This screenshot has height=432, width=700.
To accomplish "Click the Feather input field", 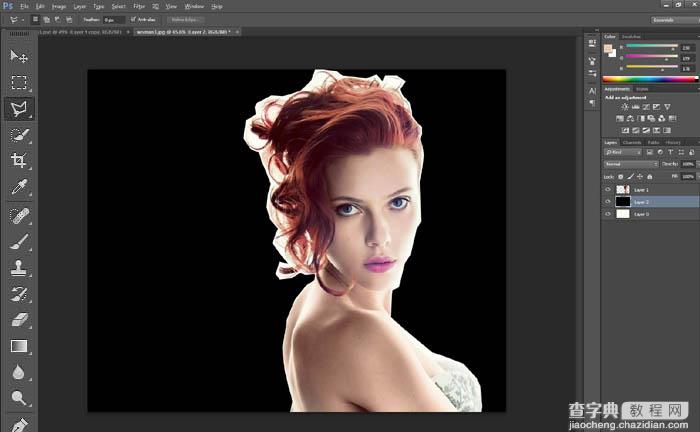I will 113,20.
